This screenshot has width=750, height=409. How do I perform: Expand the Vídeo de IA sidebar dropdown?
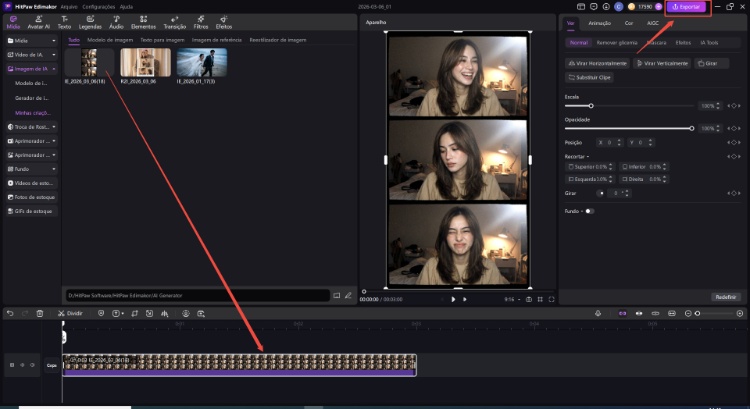click(54, 55)
